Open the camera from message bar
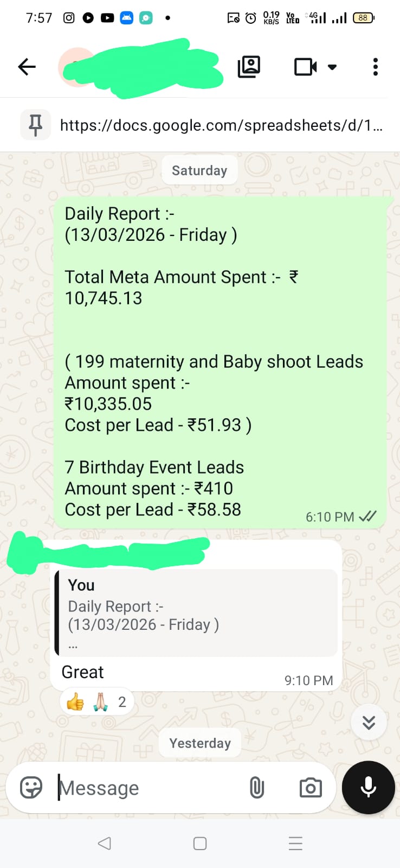 coord(311,787)
